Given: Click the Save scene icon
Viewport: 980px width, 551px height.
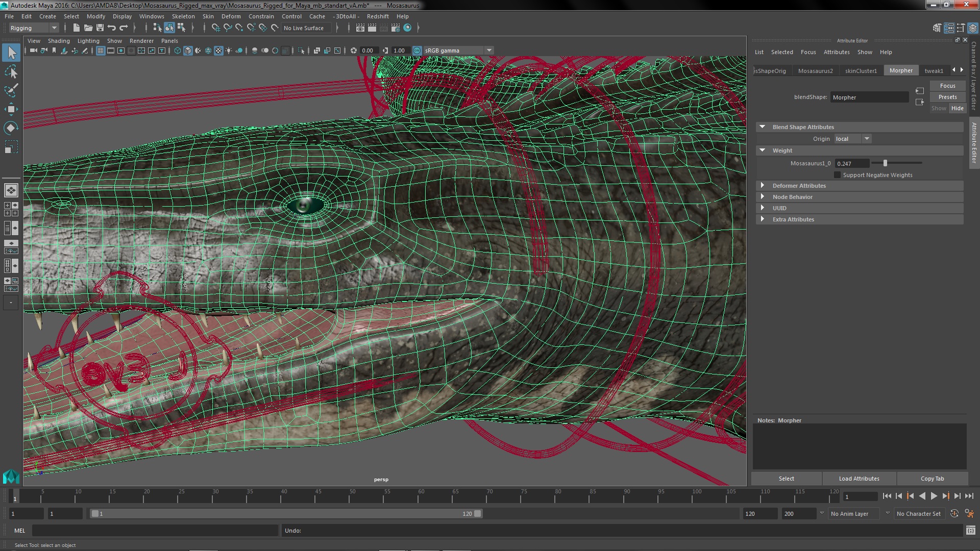Looking at the screenshot, I should tap(100, 28).
